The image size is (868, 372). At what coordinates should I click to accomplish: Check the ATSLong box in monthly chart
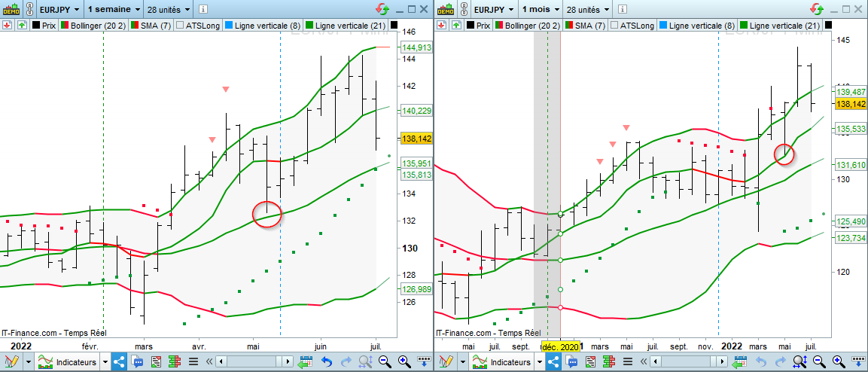[x=614, y=25]
